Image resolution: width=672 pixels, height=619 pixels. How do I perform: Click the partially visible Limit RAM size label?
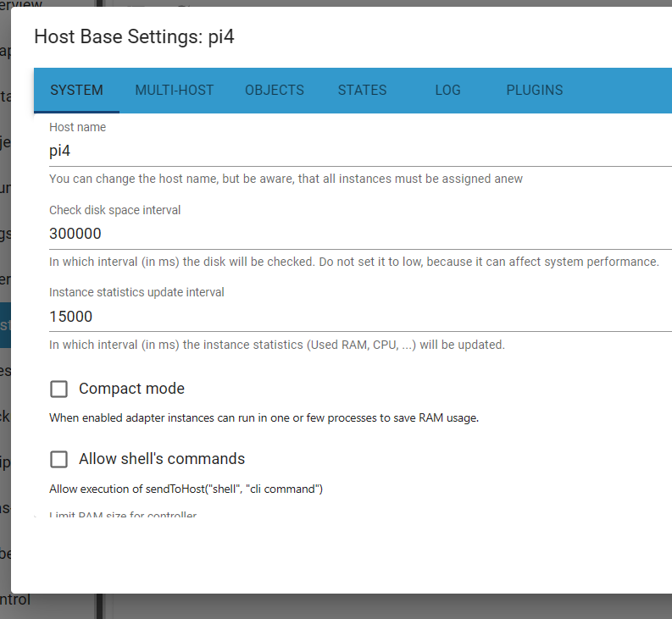pyautogui.click(x=123, y=515)
